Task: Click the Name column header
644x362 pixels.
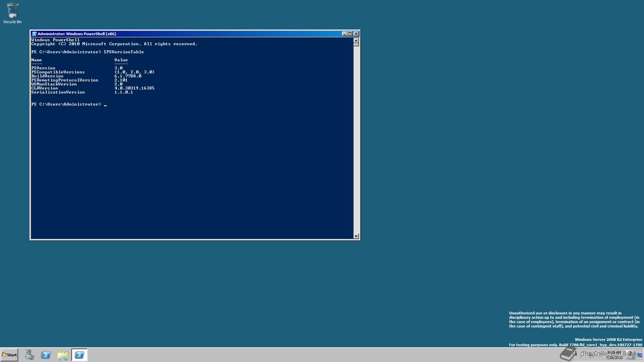Action: point(37,60)
